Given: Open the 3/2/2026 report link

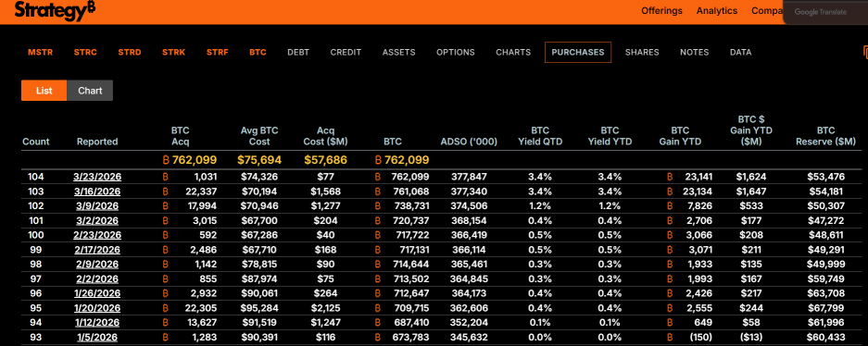Looking at the screenshot, I should (97, 220).
